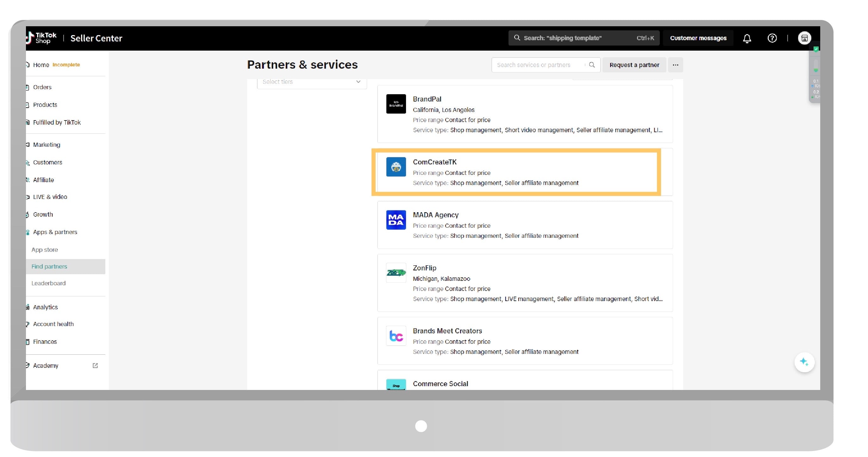Go to App store in sidebar
The width and height of the screenshot is (868, 457).
45,250
